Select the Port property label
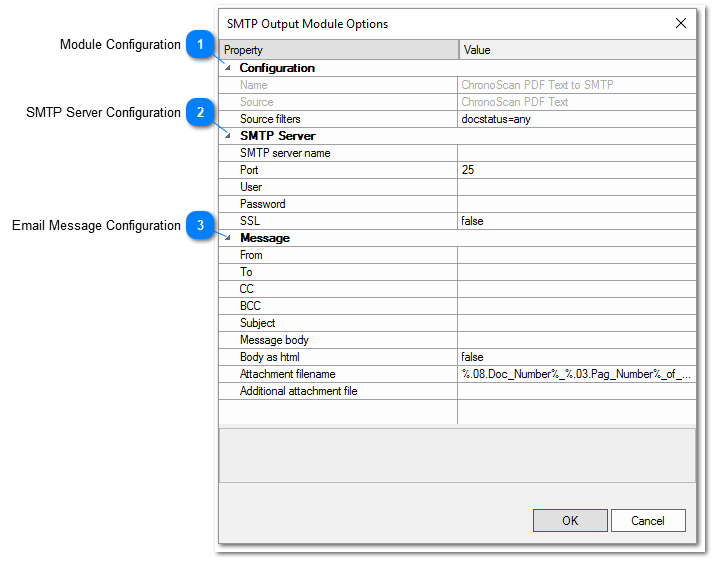The image size is (714, 561). [x=249, y=170]
